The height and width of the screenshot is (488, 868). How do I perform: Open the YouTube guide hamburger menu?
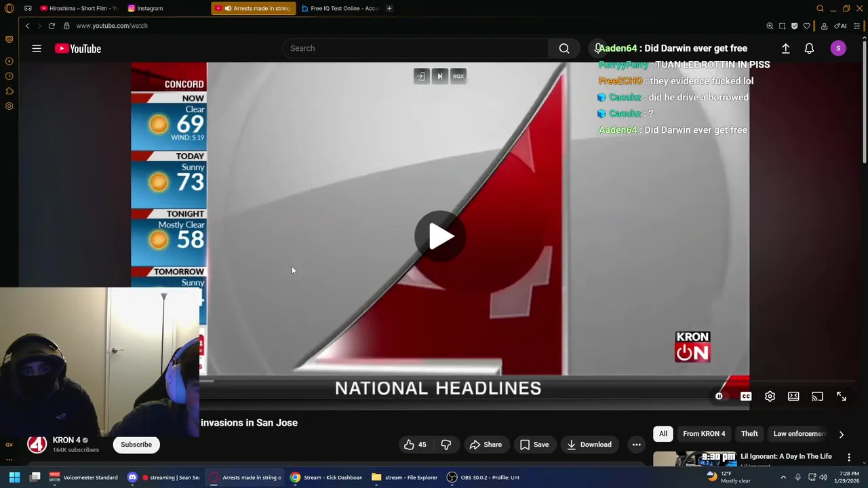coord(37,48)
